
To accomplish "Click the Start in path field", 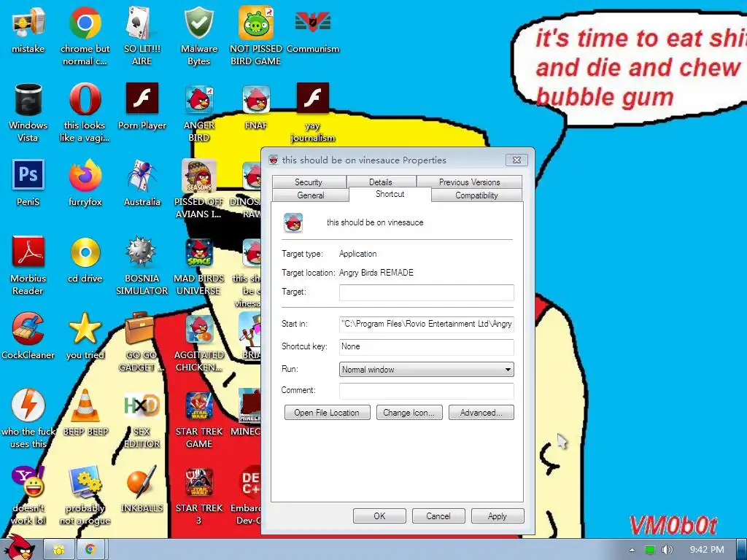I will (426, 324).
